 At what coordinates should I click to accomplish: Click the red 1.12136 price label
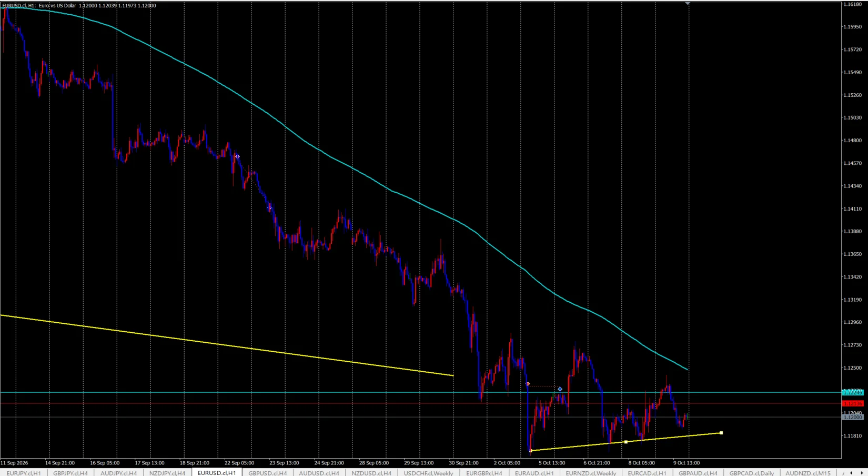[x=852, y=403]
